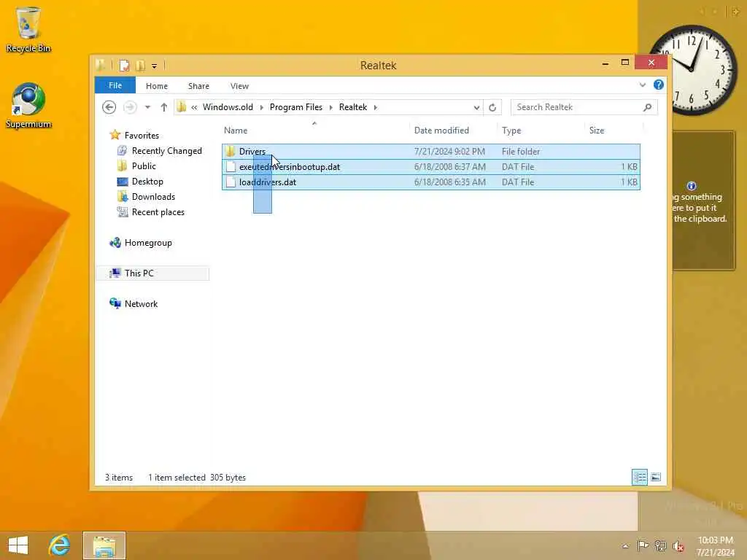This screenshot has height=560, width=747.
Task: Click the title bar folder system icon
Action: click(101, 65)
